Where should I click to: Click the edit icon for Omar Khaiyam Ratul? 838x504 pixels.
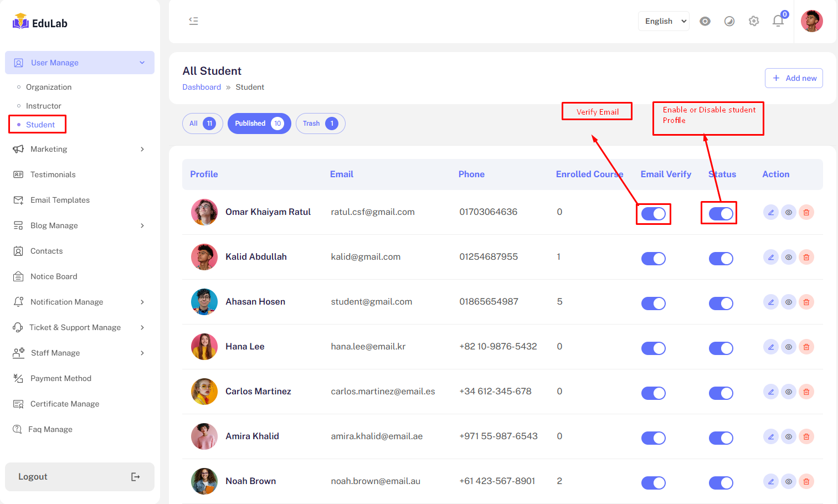tap(770, 212)
